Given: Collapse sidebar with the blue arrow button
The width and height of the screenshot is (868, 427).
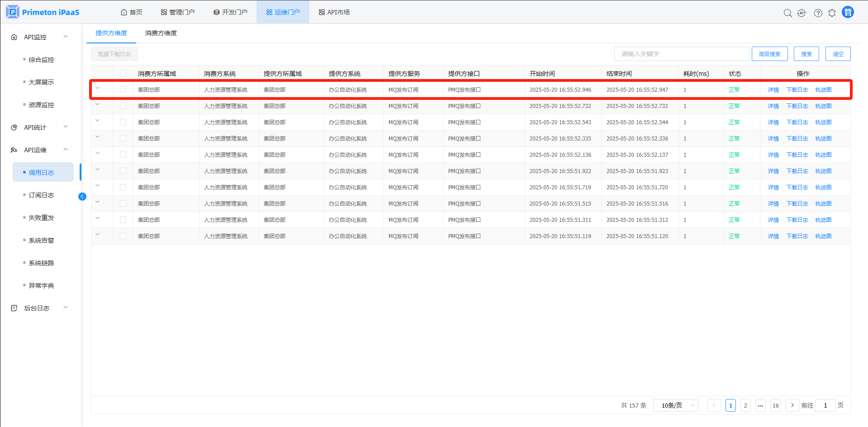Looking at the screenshot, I should [x=82, y=196].
